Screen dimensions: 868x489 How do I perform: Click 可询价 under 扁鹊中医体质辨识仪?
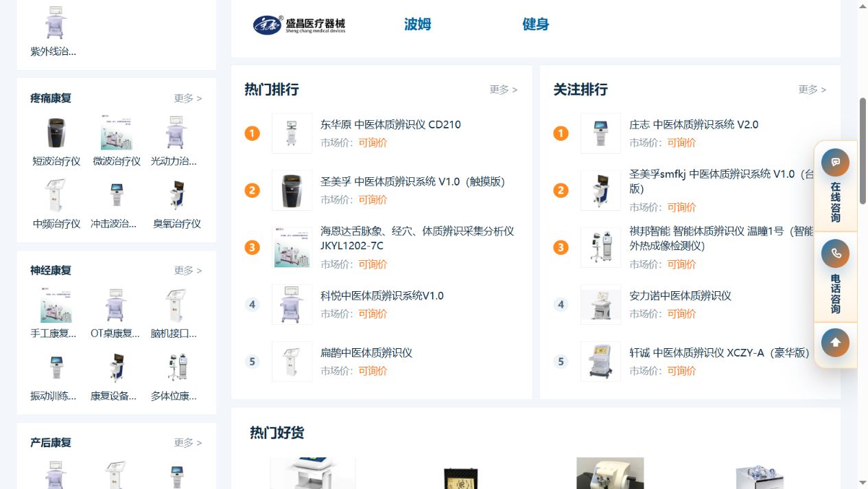373,370
